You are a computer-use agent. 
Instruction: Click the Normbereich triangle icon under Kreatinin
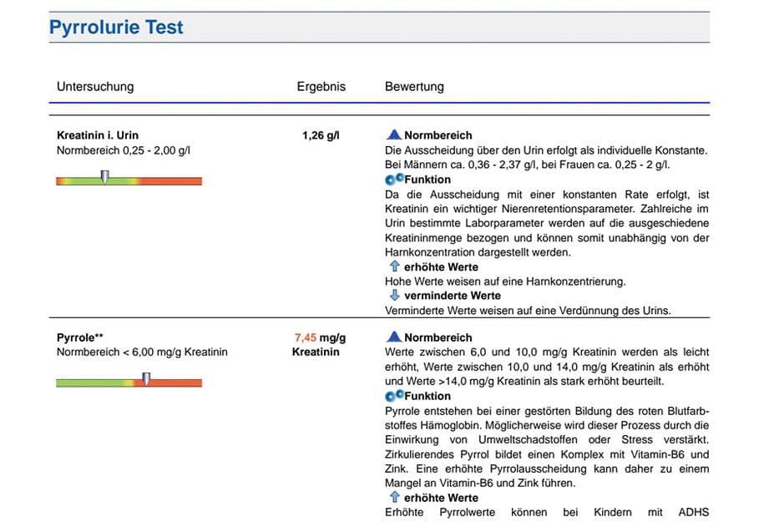[394, 134]
